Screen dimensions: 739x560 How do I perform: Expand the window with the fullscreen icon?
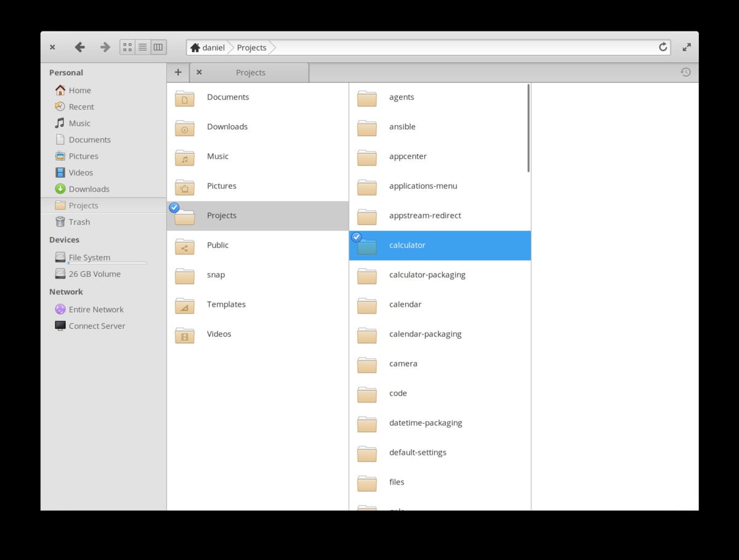[687, 46]
